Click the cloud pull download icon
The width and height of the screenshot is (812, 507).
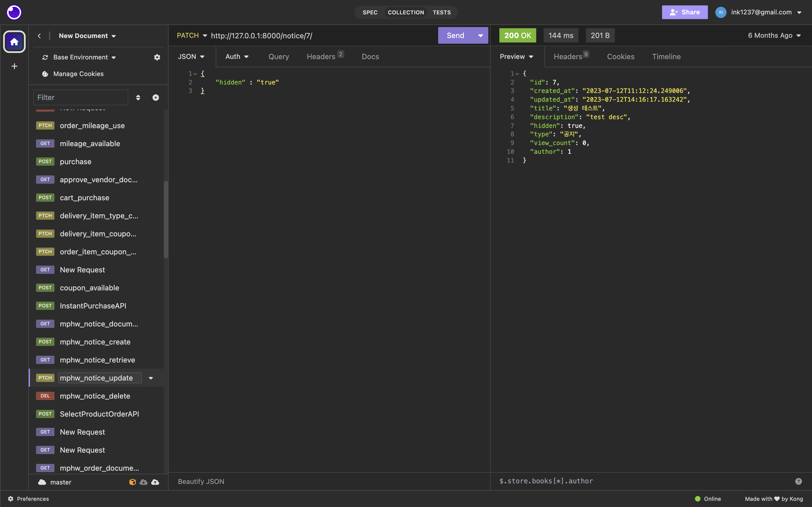(x=144, y=482)
